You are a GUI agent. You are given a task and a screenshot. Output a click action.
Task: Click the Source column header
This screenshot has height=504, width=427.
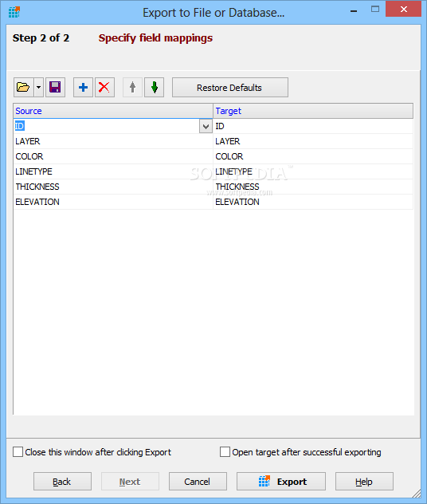(113, 111)
